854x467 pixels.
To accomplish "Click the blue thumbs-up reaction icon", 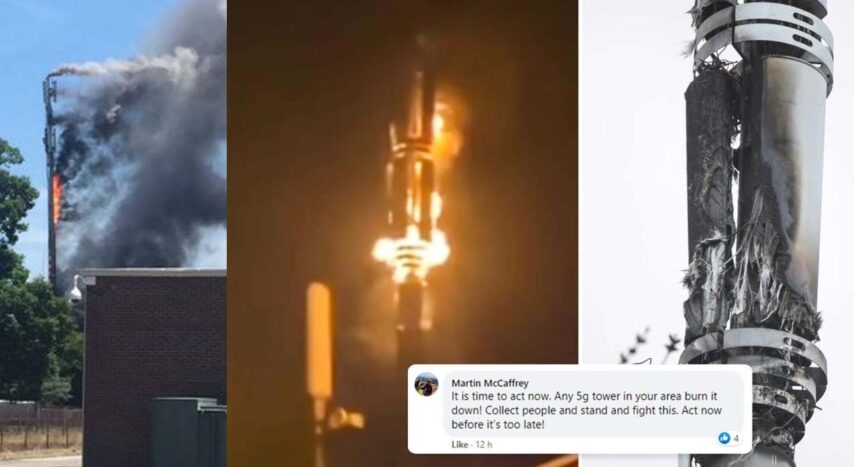I will coord(724,438).
